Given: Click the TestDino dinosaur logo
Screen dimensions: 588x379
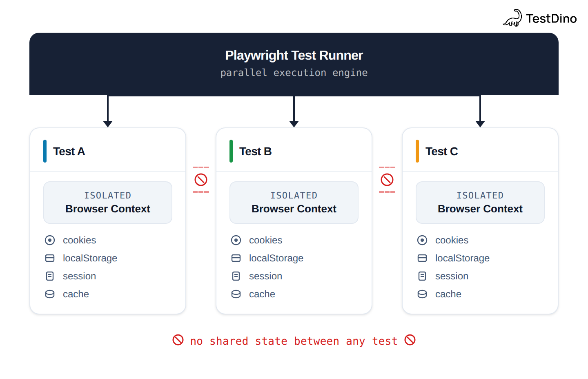Looking at the screenshot, I should pos(513,17).
